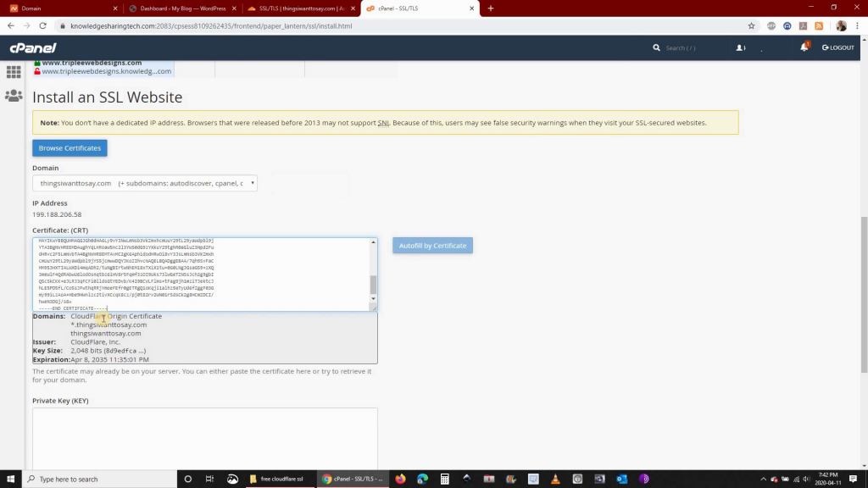Click the page vertical scrollbar
868x488 pixels.
(x=864, y=294)
